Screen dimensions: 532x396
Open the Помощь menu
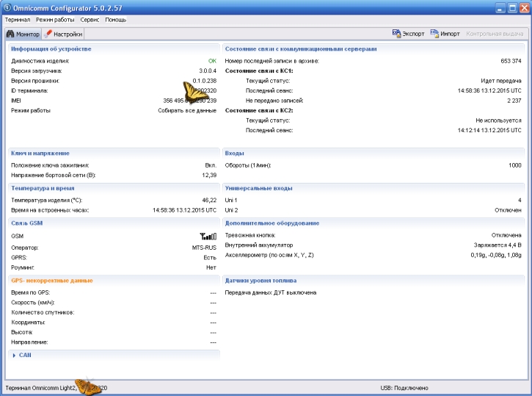[x=116, y=18]
